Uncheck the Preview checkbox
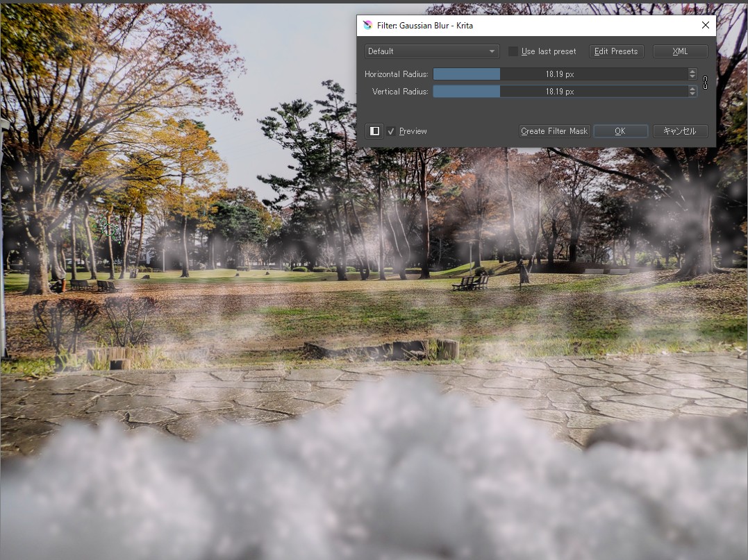Viewport: 748px width, 560px height. pos(391,131)
